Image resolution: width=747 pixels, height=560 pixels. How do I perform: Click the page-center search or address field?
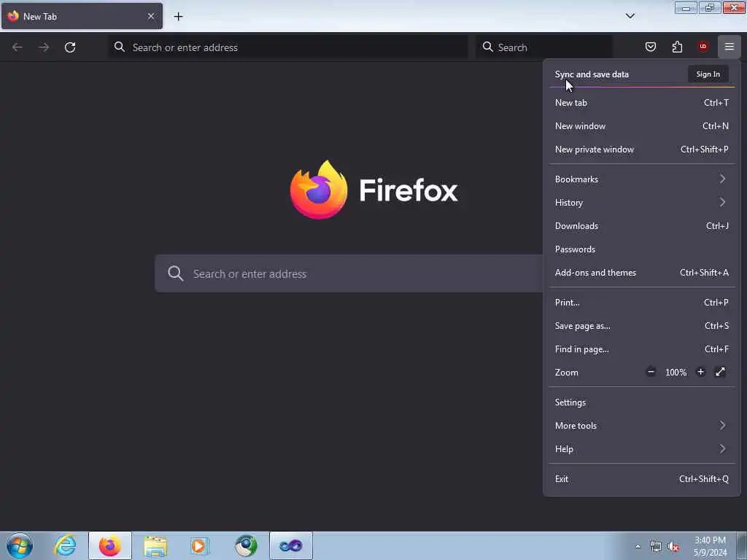coord(349,273)
